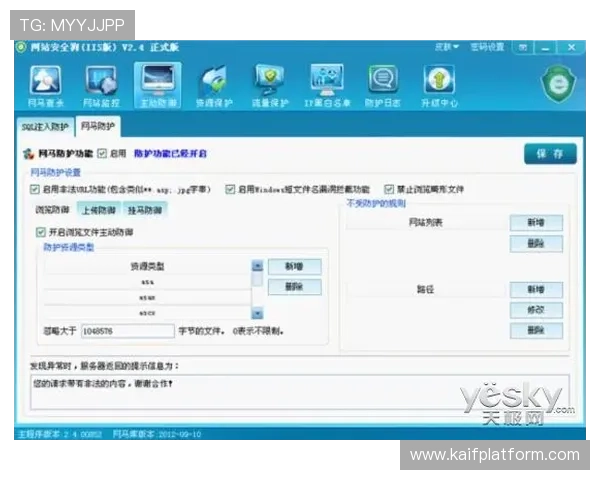Screen dimensions: 600x480
Task: Open the 皮肤 skin dropdown
Action: pos(447,47)
